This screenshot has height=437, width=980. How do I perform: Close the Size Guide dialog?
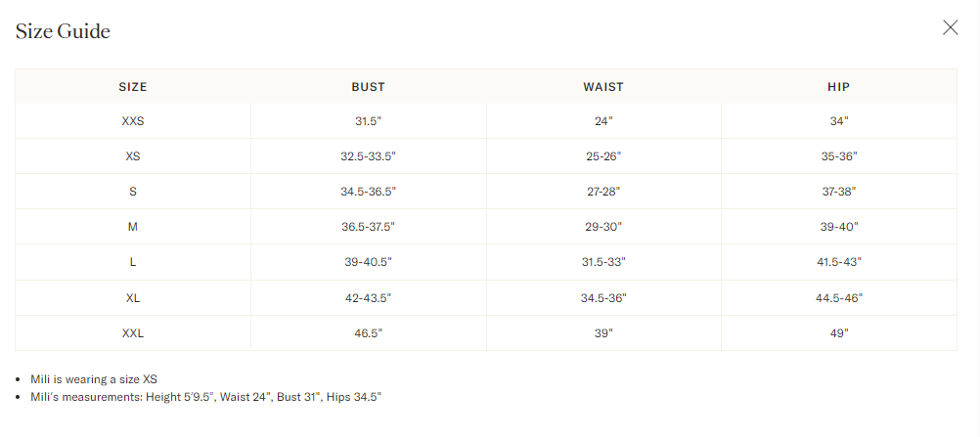[x=950, y=27]
